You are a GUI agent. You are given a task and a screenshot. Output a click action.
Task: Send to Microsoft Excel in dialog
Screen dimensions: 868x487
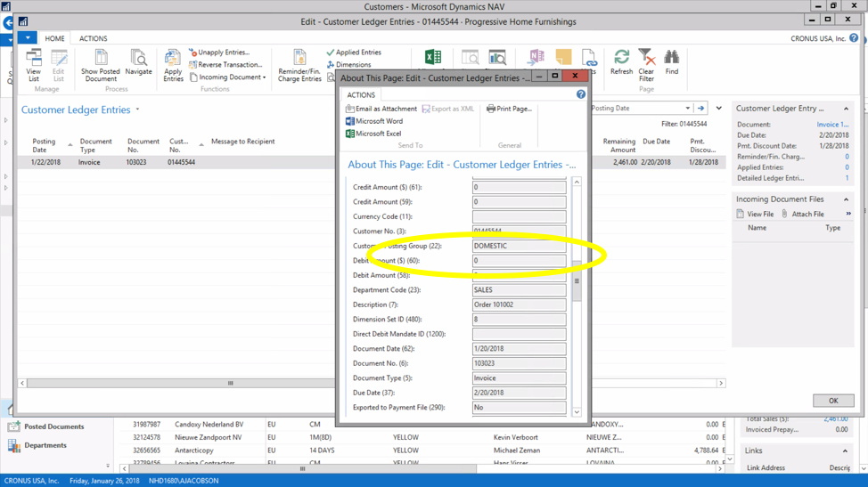click(373, 134)
